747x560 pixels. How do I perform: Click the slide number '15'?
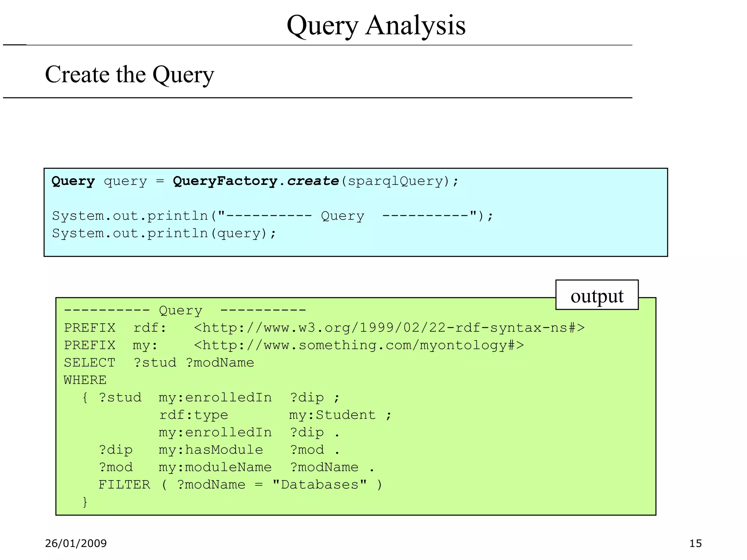pyautogui.click(x=695, y=544)
